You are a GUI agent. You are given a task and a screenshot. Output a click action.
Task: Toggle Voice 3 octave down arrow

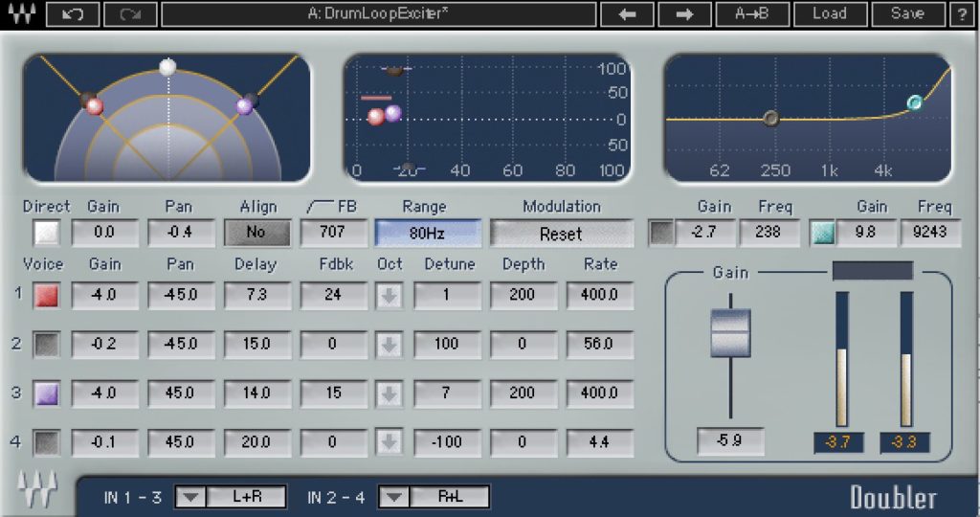[389, 393]
